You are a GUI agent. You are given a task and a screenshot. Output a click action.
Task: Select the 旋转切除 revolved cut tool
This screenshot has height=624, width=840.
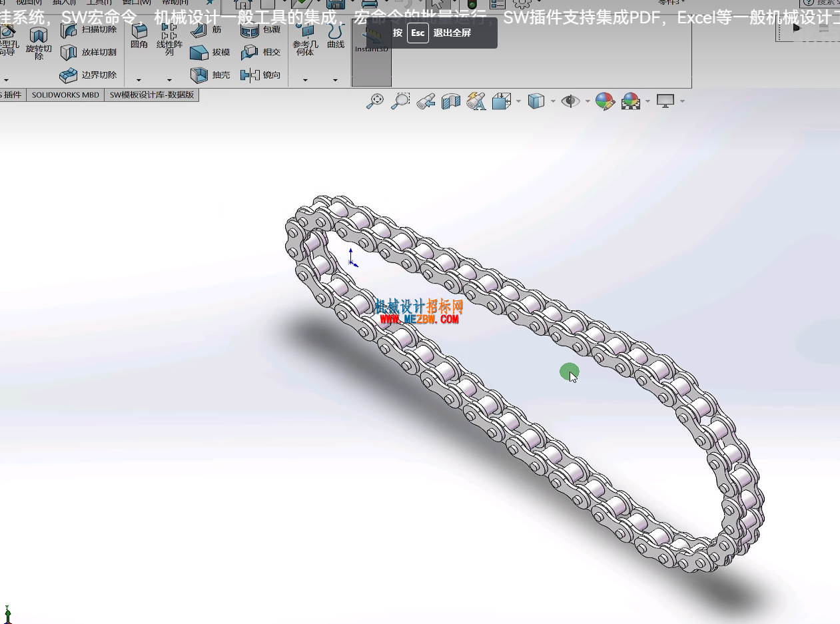[x=39, y=44]
